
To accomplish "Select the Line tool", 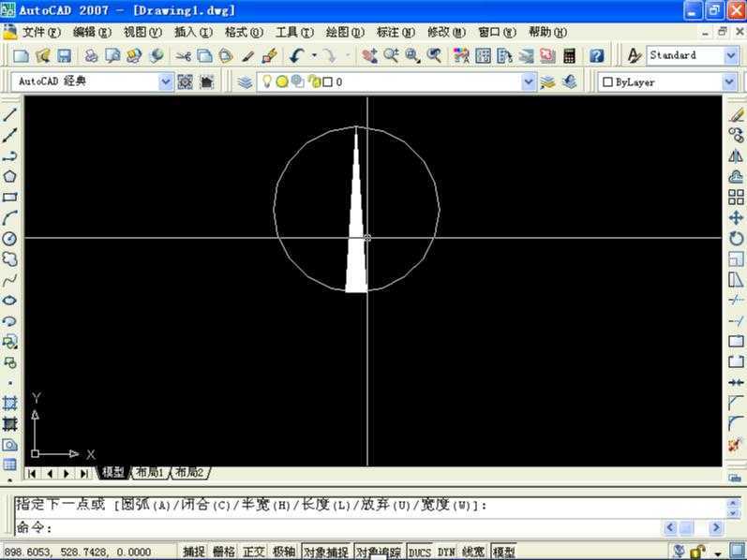I will (x=10, y=114).
